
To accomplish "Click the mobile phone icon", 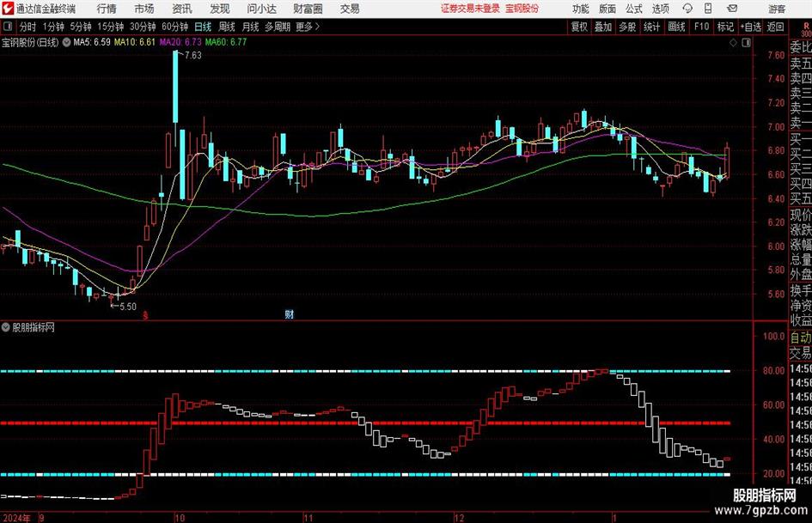I will click(708, 9).
